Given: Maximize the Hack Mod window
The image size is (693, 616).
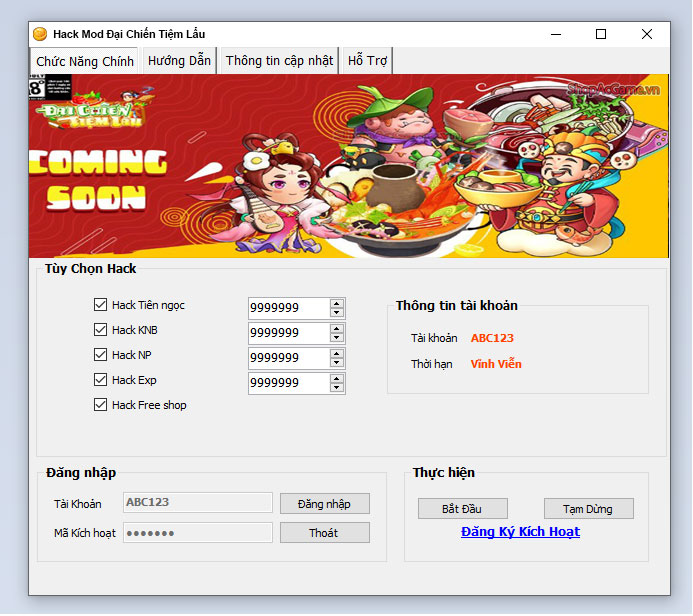Looking at the screenshot, I should 601,34.
